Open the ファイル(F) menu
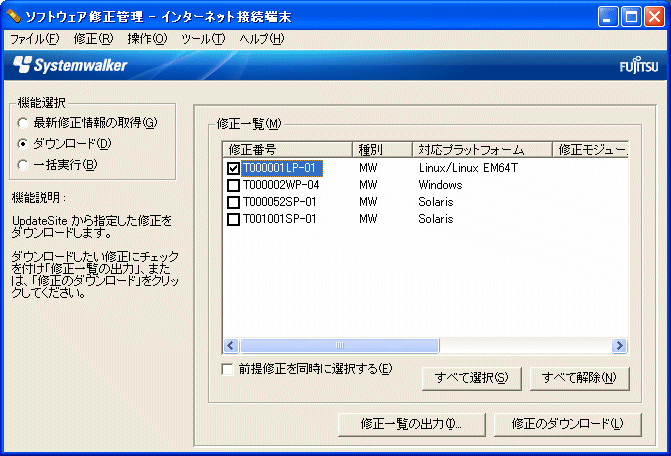The height and width of the screenshot is (456, 671). [x=34, y=39]
